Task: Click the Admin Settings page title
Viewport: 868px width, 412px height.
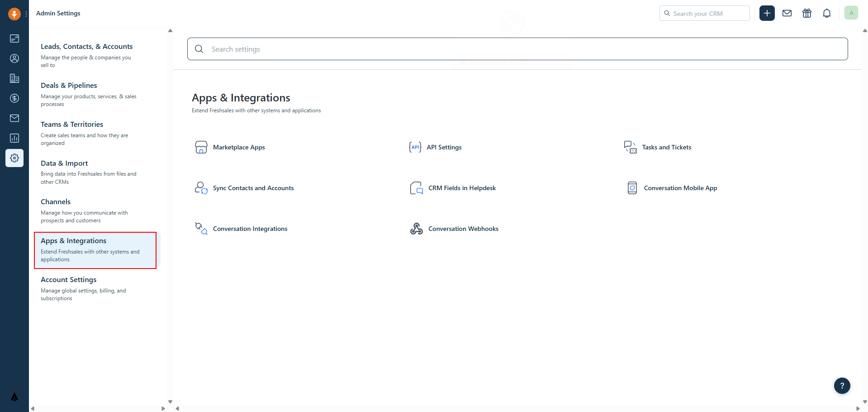Action: pos(58,13)
